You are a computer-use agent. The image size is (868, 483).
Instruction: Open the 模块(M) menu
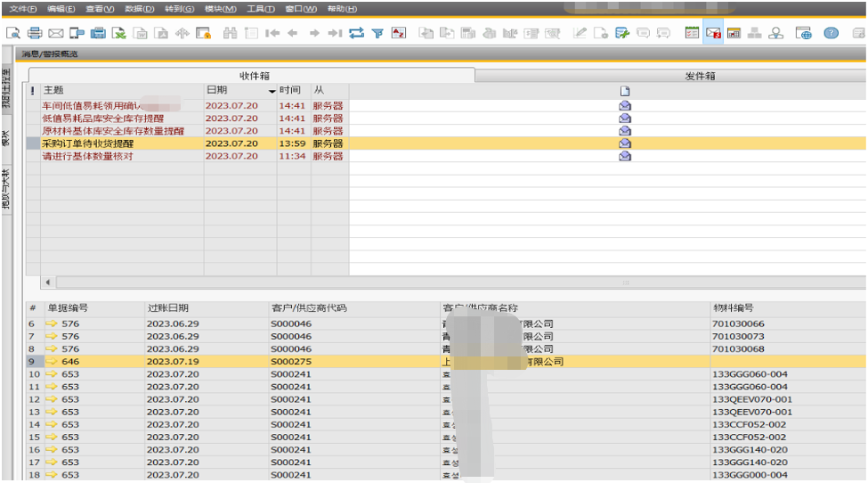tap(220, 9)
